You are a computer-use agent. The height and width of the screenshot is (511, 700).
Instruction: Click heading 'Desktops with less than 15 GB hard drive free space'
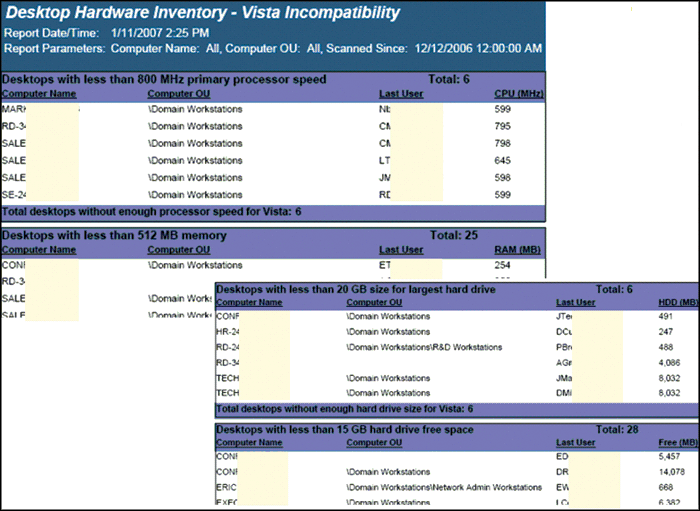345,429
